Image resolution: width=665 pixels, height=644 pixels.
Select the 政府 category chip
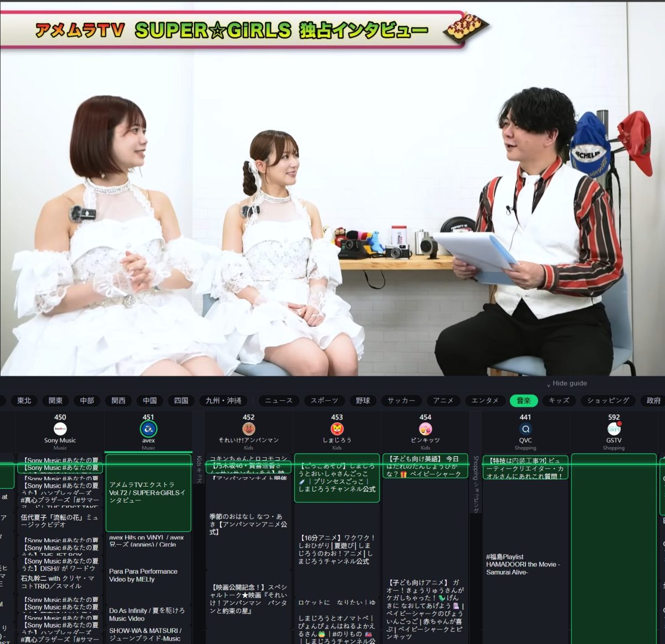click(652, 400)
